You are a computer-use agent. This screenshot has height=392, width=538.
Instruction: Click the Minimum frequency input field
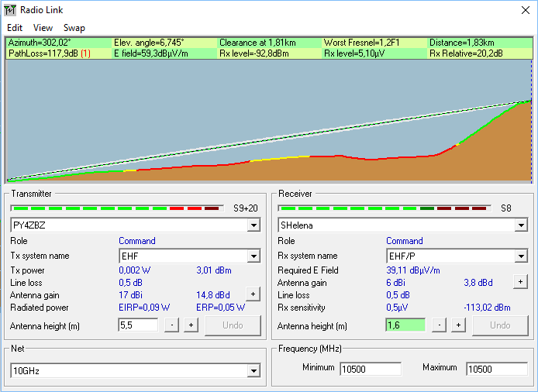coord(371,369)
